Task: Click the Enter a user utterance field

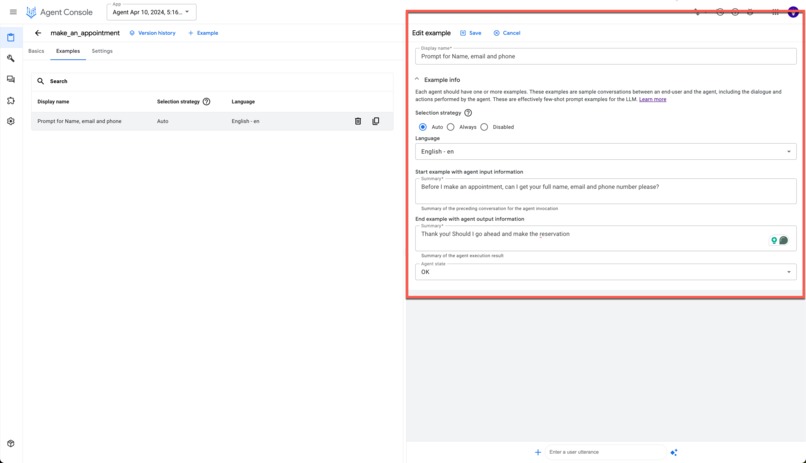Action: pos(605,452)
